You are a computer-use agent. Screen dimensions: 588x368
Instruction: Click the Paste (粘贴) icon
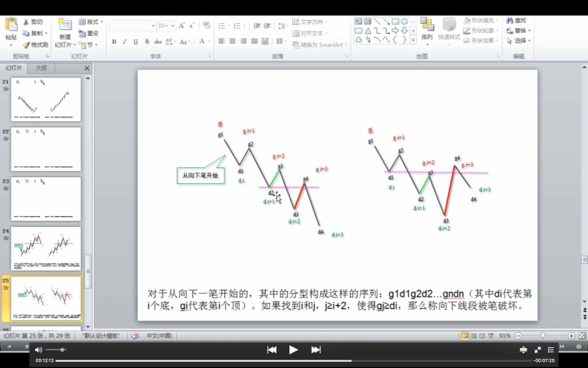(11, 27)
